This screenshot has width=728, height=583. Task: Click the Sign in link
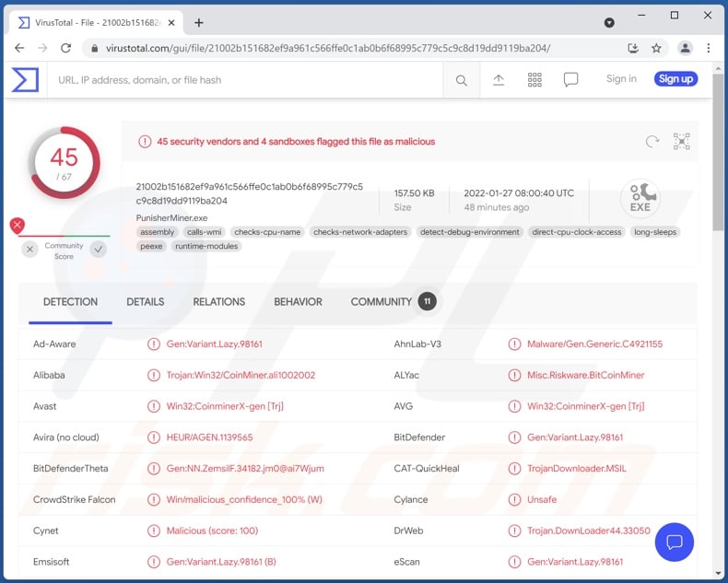[621, 79]
